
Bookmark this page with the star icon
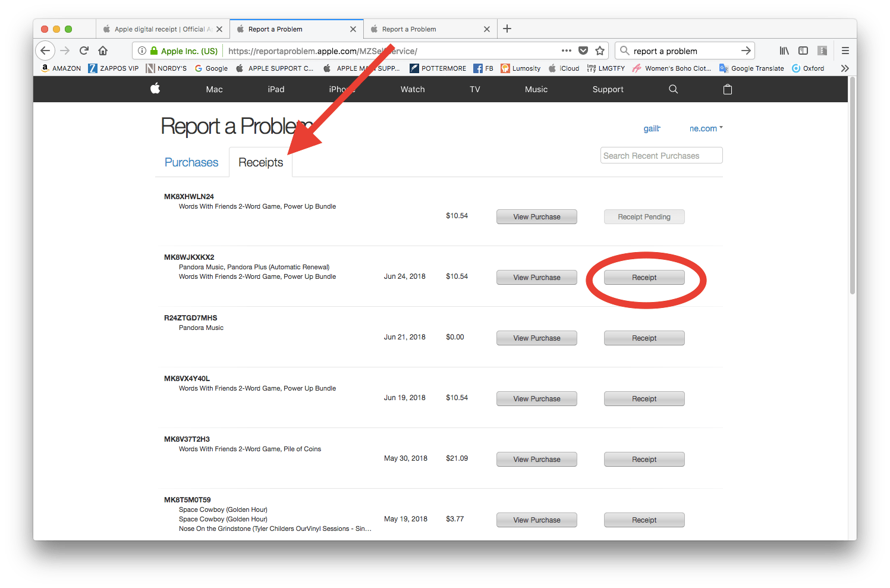(x=600, y=51)
